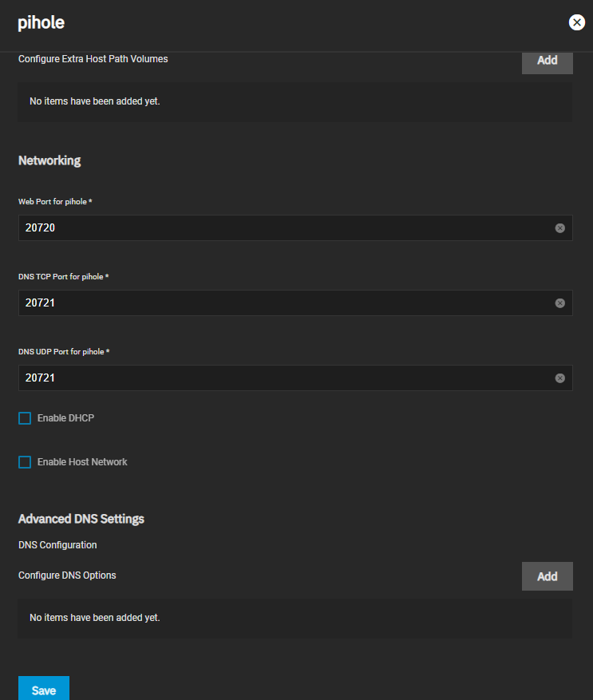Clear the Web Port field value
This screenshot has height=700, width=593.
[559, 228]
